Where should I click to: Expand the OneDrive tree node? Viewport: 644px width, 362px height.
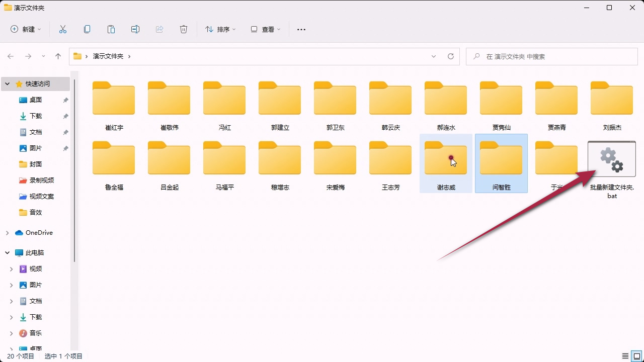7,233
